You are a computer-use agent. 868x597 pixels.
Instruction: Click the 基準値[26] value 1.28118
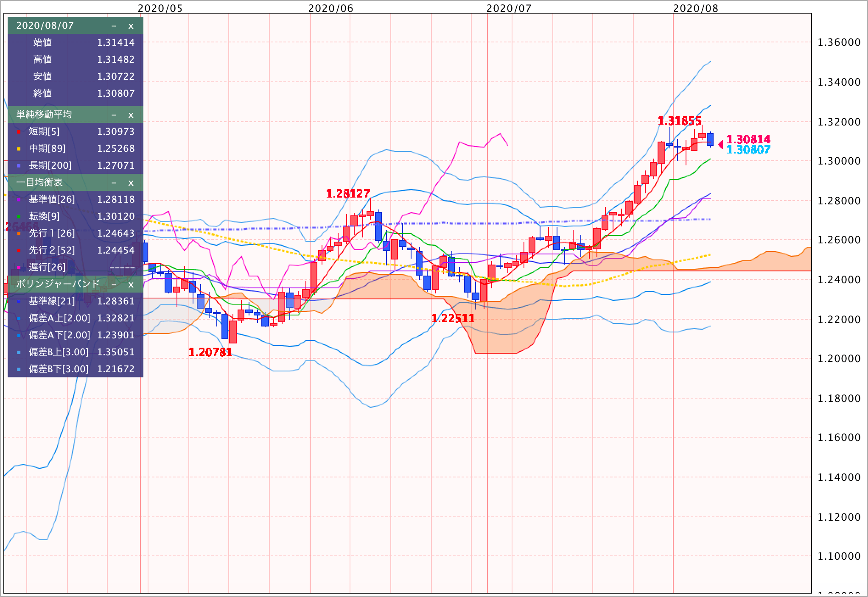[x=116, y=200]
